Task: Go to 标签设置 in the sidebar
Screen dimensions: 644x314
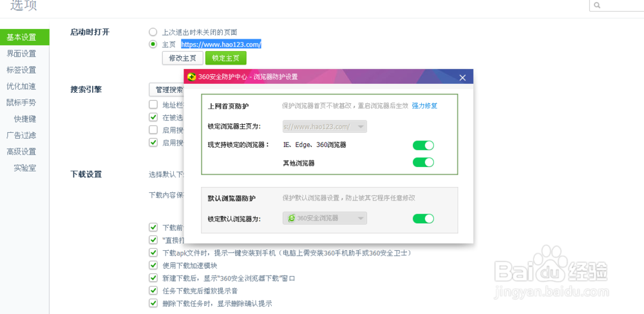Action: 21,70
